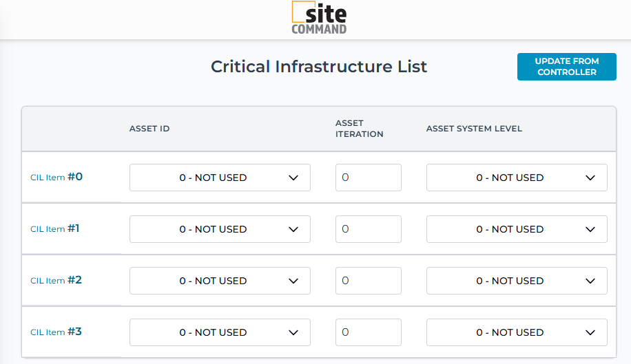Open Asset System Level dropdown for item #1
Viewport: 631px width, 364px height.
(517, 229)
